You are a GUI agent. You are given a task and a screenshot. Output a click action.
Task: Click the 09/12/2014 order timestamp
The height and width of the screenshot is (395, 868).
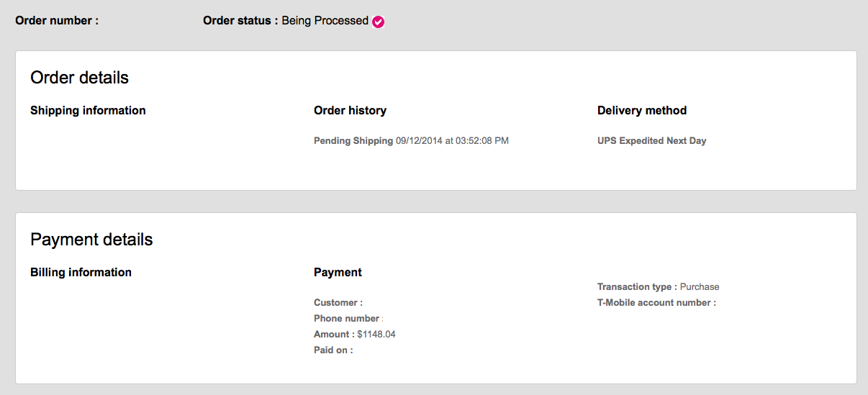tap(452, 141)
